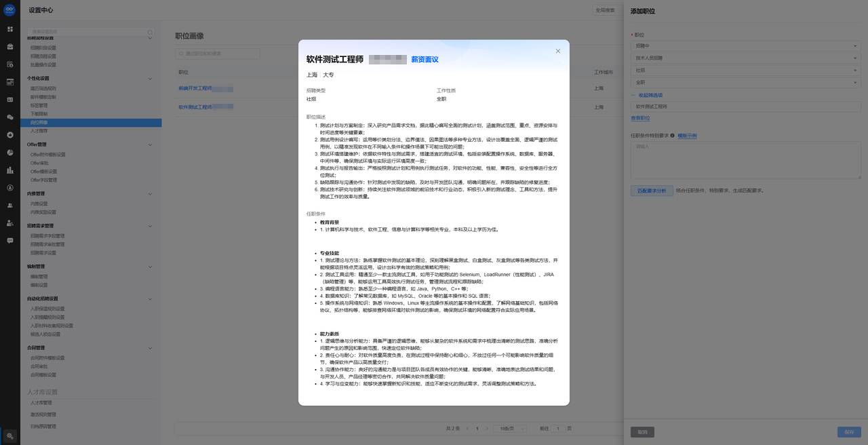Open the 技术人员招聘 dropdown
The image size is (868, 445).
point(746,58)
